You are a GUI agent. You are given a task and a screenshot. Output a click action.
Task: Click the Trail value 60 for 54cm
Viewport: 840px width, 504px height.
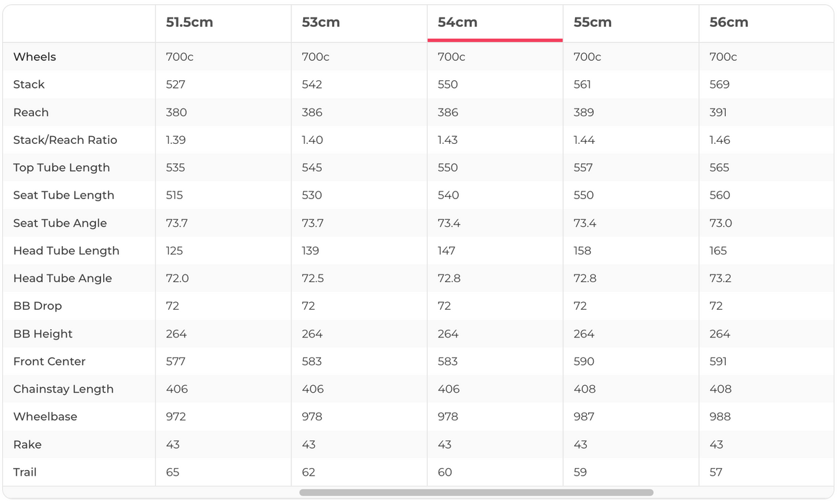pos(444,472)
